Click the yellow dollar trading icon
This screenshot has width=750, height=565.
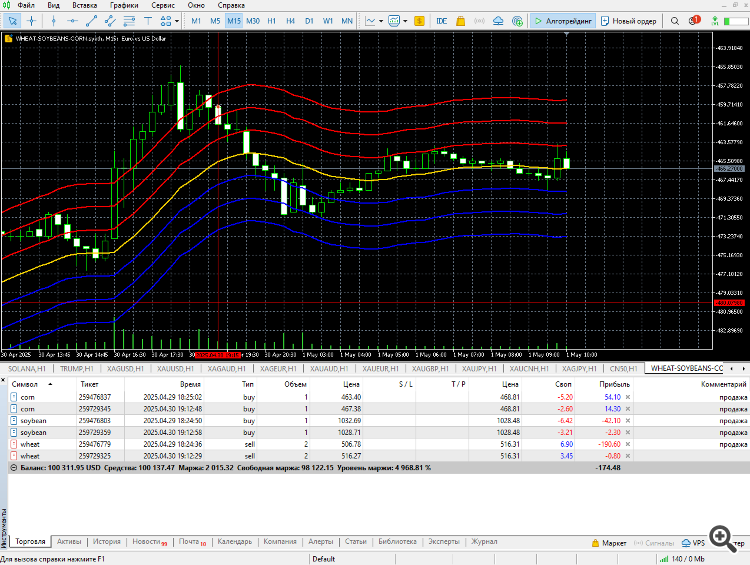tap(419, 21)
